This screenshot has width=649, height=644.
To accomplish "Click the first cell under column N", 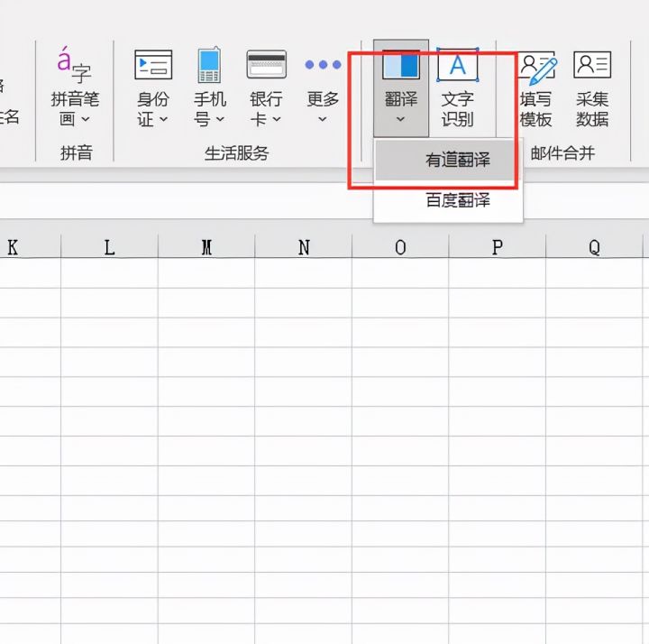I will 304,273.
